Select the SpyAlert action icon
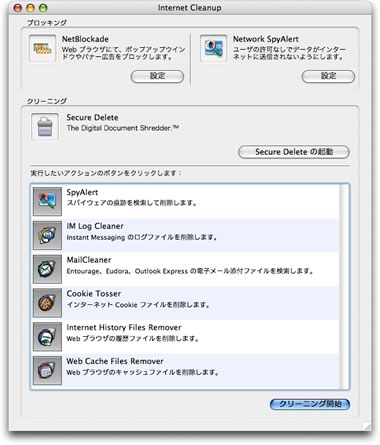The height and width of the screenshot is (445, 380). [47, 201]
